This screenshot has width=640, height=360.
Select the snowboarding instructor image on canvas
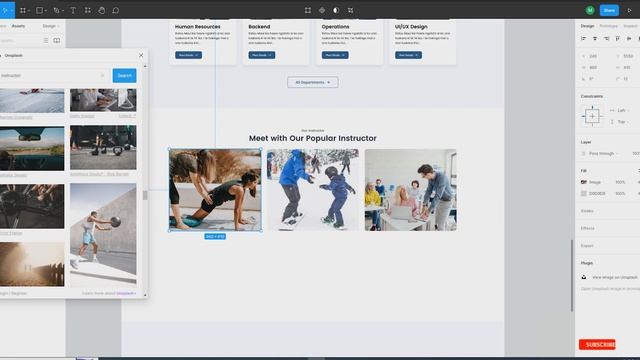pyautogui.click(x=313, y=190)
